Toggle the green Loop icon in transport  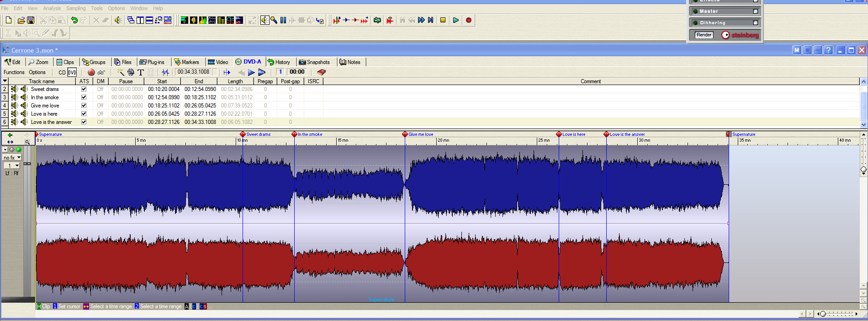[377, 20]
